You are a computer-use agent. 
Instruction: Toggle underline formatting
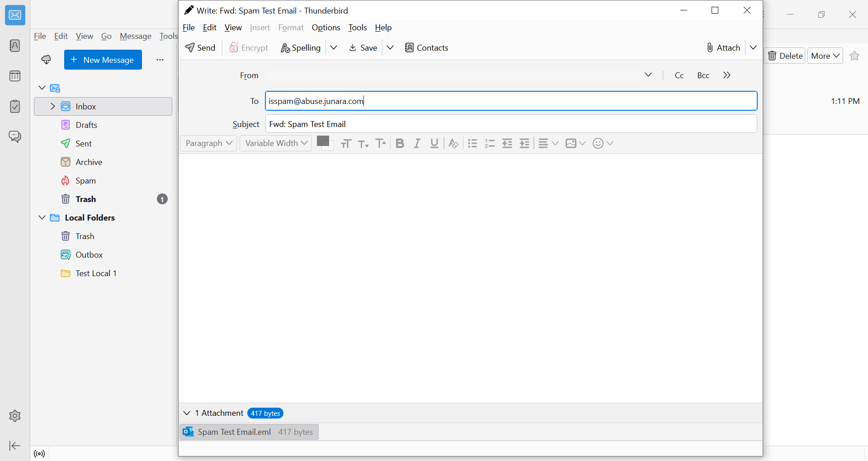(434, 143)
